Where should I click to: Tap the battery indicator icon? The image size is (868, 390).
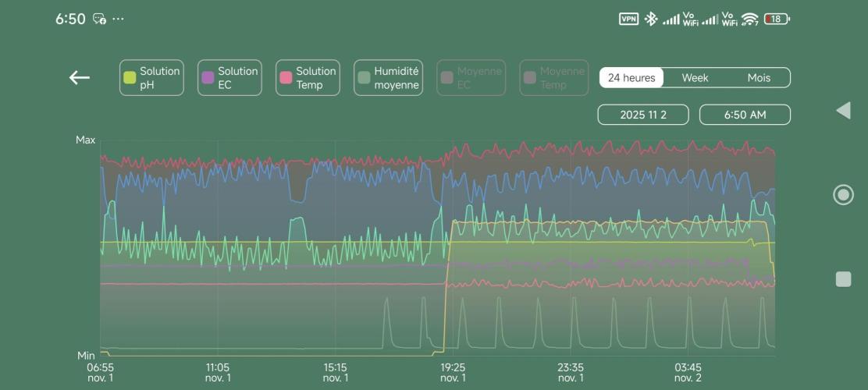point(777,19)
